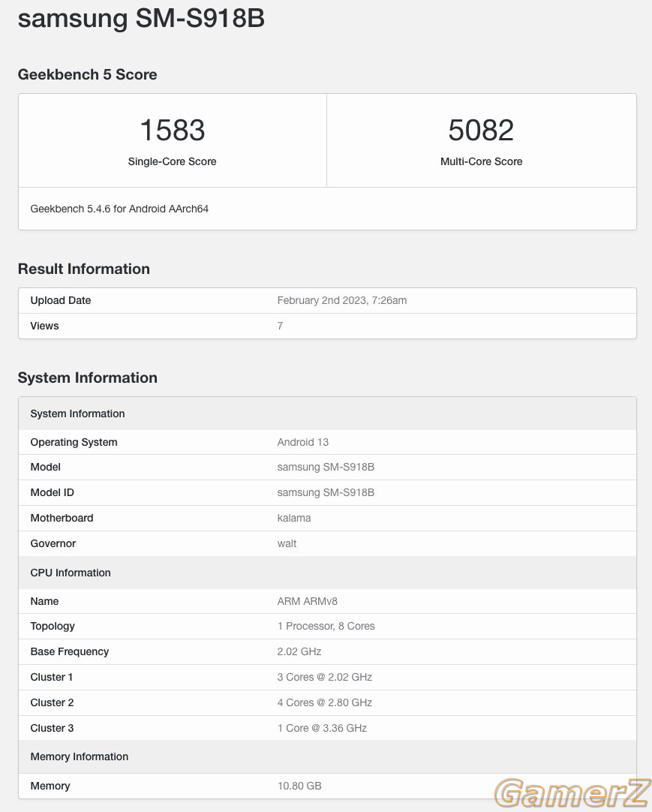Select the "Cluster 2" label
The image size is (652, 812).
(x=52, y=702)
